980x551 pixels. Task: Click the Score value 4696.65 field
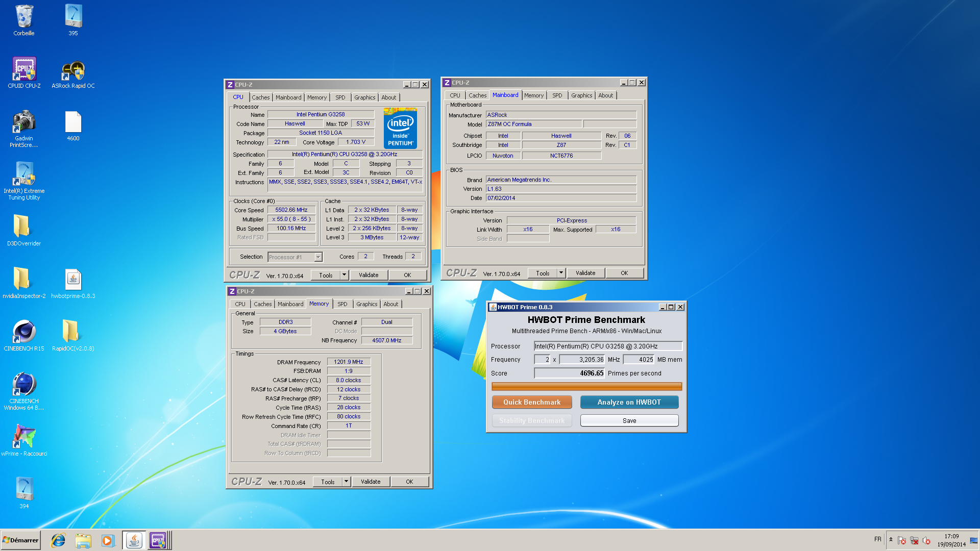[569, 373]
